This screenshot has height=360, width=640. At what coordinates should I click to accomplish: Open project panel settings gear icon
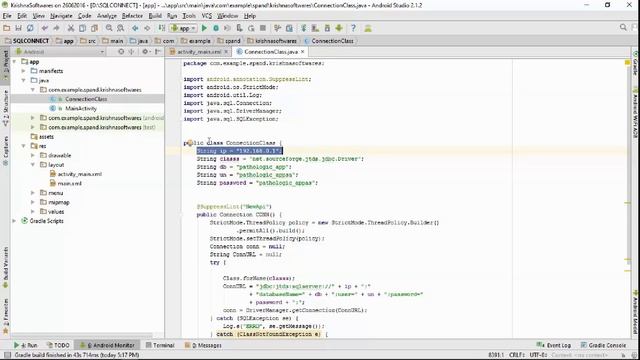click(x=145, y=52)
